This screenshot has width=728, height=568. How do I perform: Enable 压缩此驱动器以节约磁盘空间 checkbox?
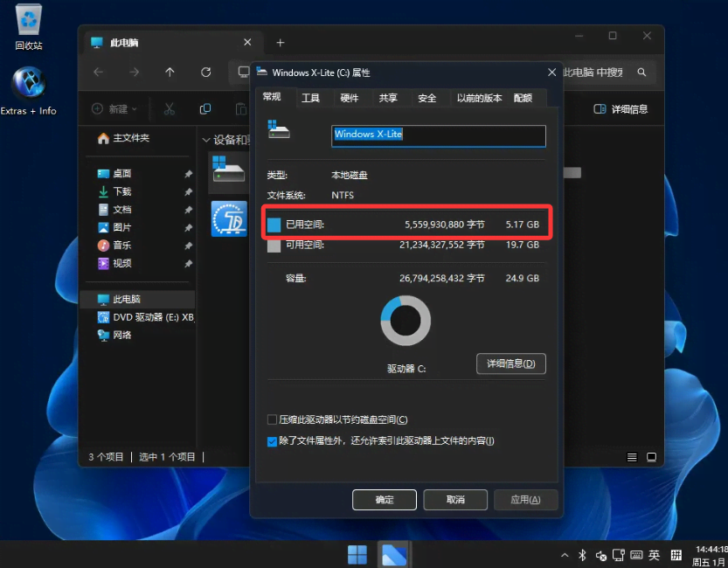tap(273, 420)
